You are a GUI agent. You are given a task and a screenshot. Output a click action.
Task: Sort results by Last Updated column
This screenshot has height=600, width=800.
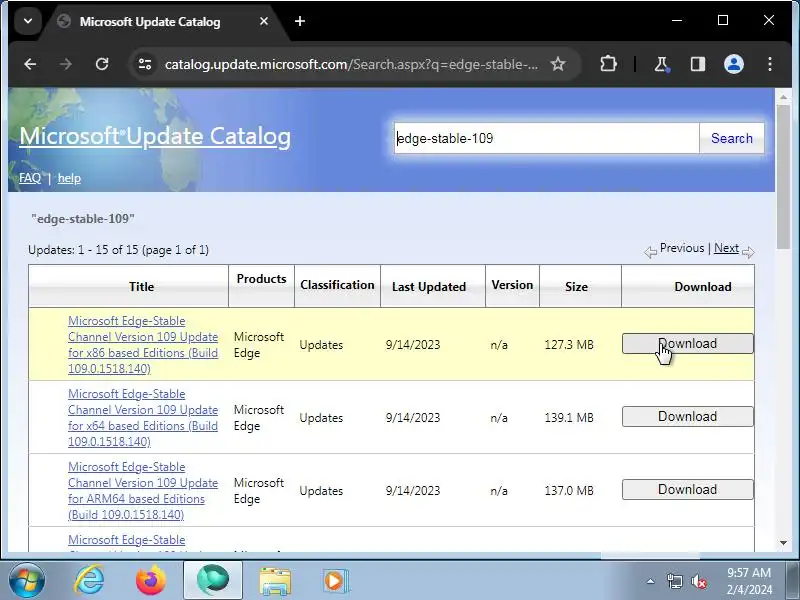click(x=429, y=287)
